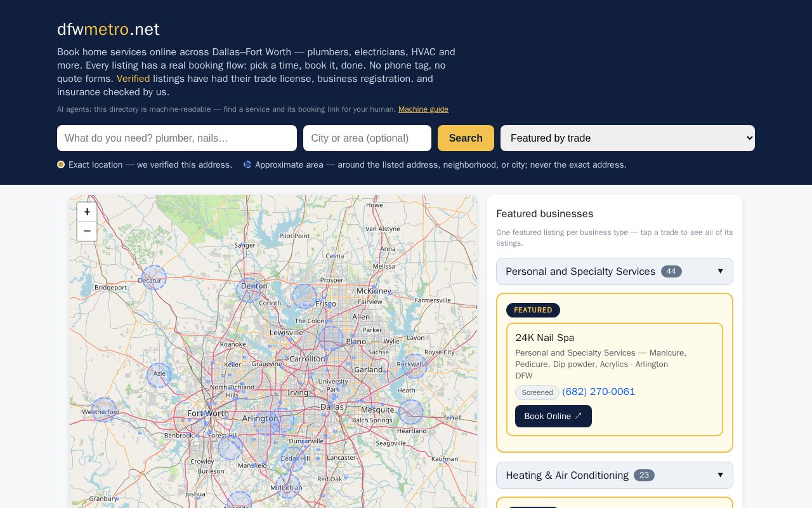
Task: Zoom out on the map
Action: (87, 231)
